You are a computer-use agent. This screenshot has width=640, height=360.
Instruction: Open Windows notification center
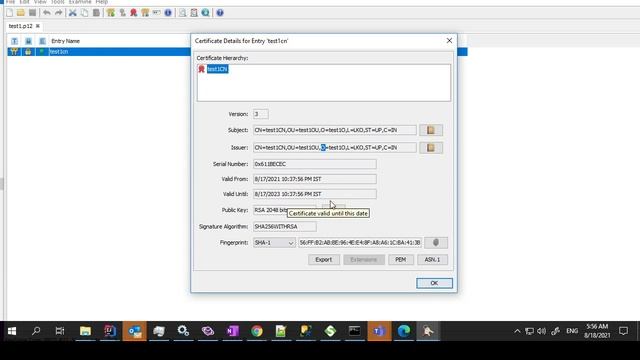[623, 331]
